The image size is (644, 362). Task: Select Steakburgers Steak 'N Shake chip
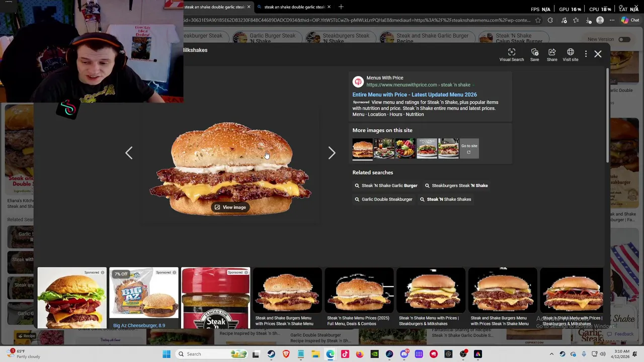pyautogui.click(x=340, y=38)
